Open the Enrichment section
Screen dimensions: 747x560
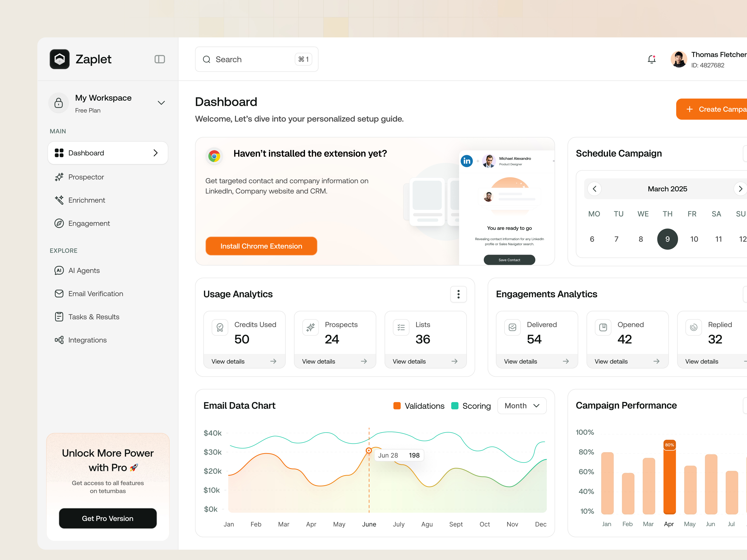(x=87, y=200)
